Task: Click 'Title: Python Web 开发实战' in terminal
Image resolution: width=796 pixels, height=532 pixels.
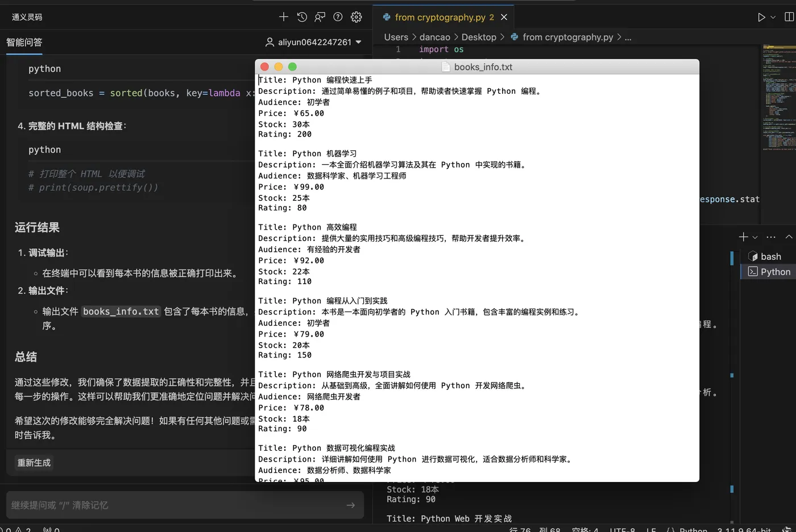Action: (449, 518)
